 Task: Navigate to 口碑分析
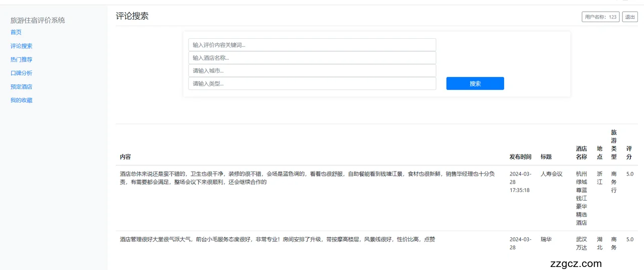point(21,73)
